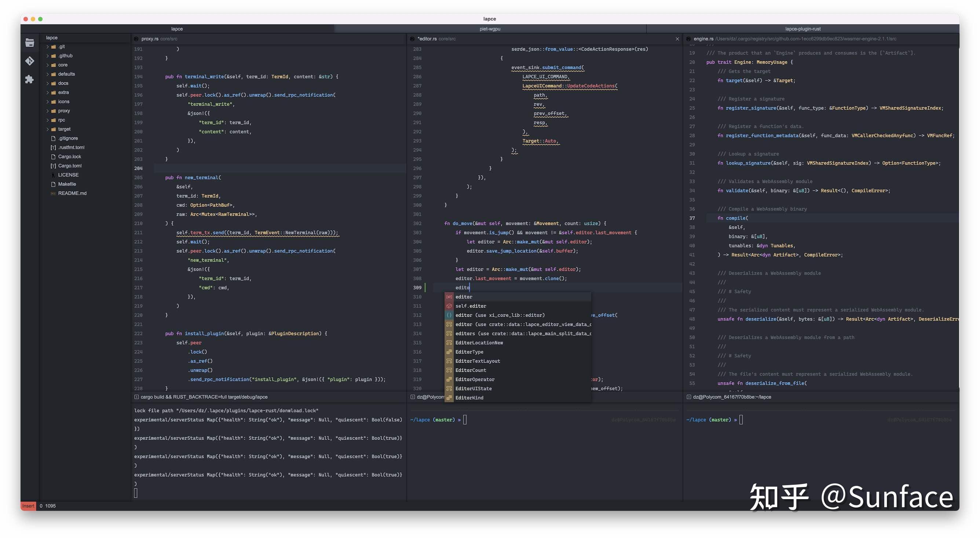
Task: Switch to the piet-wgpu tab
Action: click(x=490, y=29)
